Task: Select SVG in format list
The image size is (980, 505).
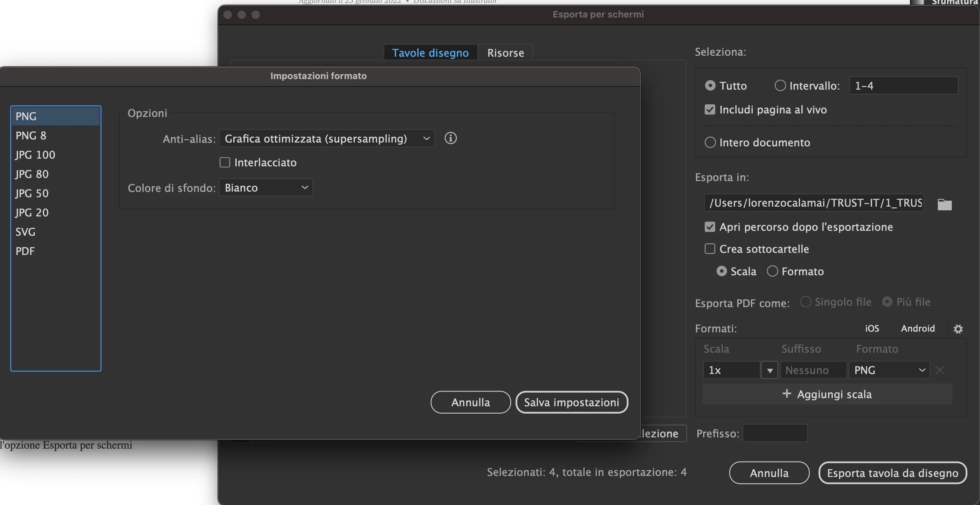Action: coord(26,231)
